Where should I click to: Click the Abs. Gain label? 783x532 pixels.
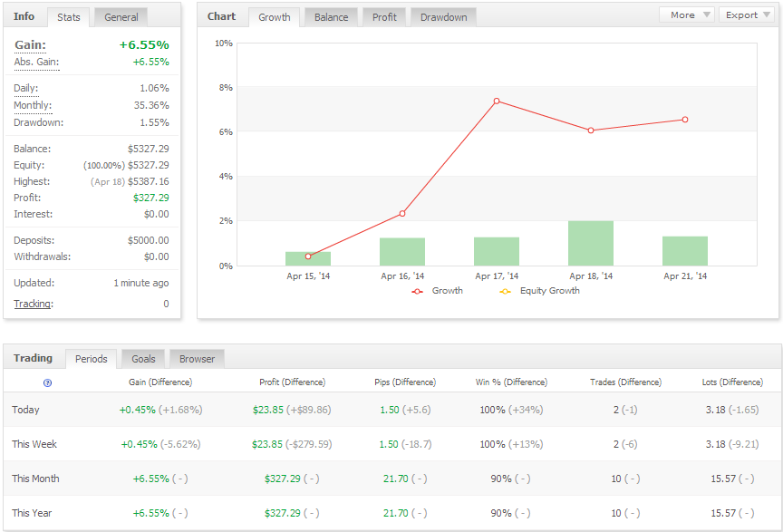point(36,62)
